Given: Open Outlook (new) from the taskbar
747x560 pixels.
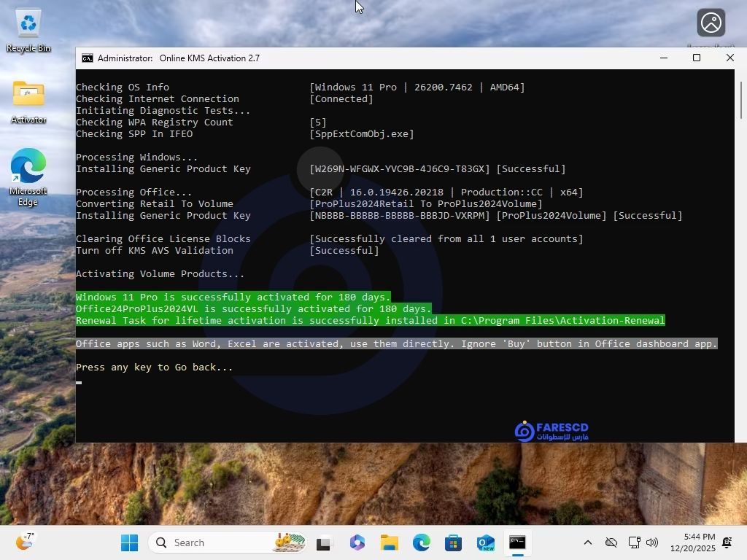Looking at the screenshot, I should point(485,543).
